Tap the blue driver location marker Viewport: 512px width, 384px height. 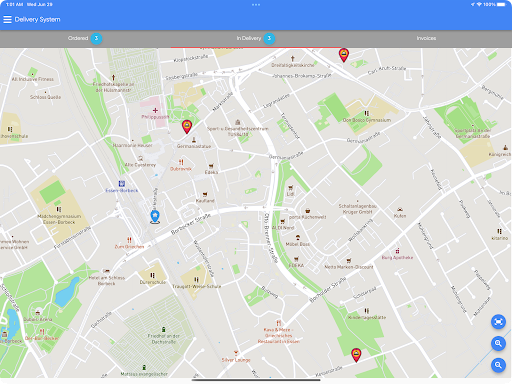point(155,216)
